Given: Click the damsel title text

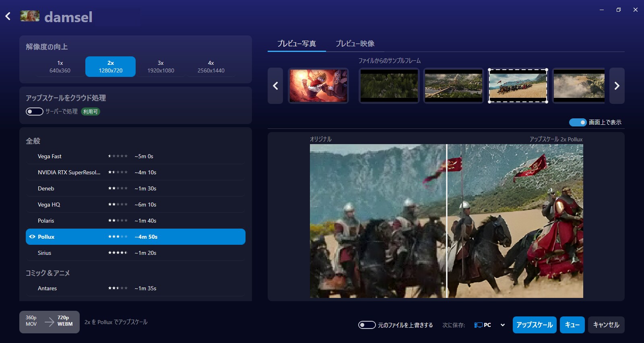Looking at the screenshot, I should click(68, 17).
